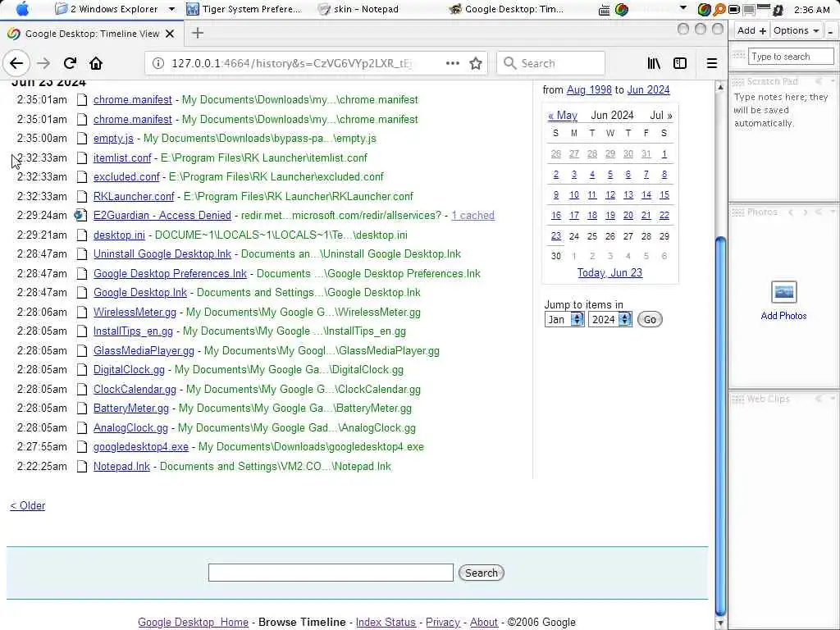
Task: Reload the current page
Action: click(70, 63)
